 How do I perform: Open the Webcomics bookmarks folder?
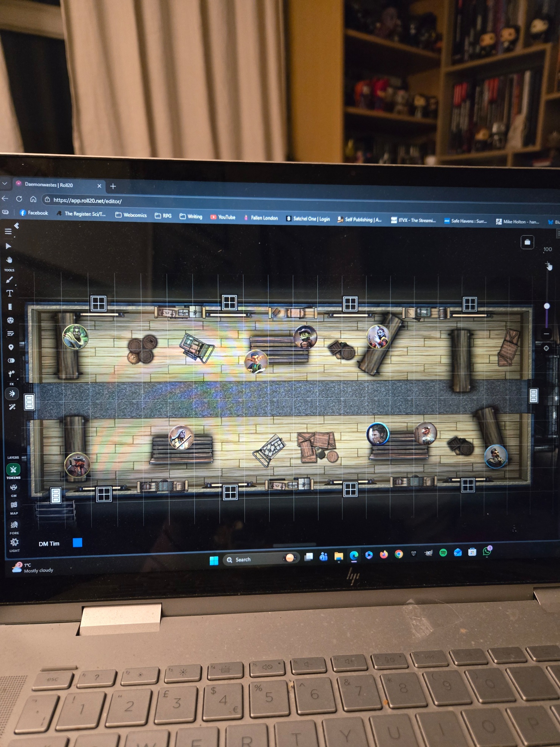131,215
